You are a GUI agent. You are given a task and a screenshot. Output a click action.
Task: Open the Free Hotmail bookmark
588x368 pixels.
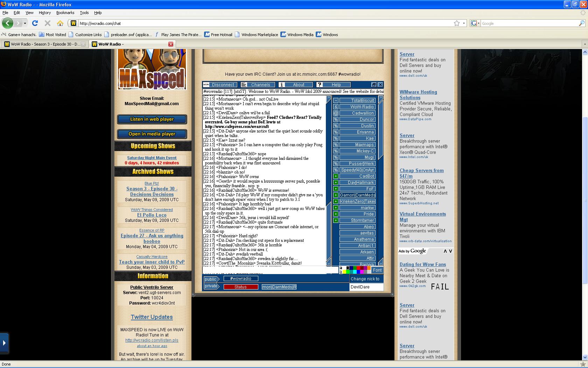(x=218, y=34)
